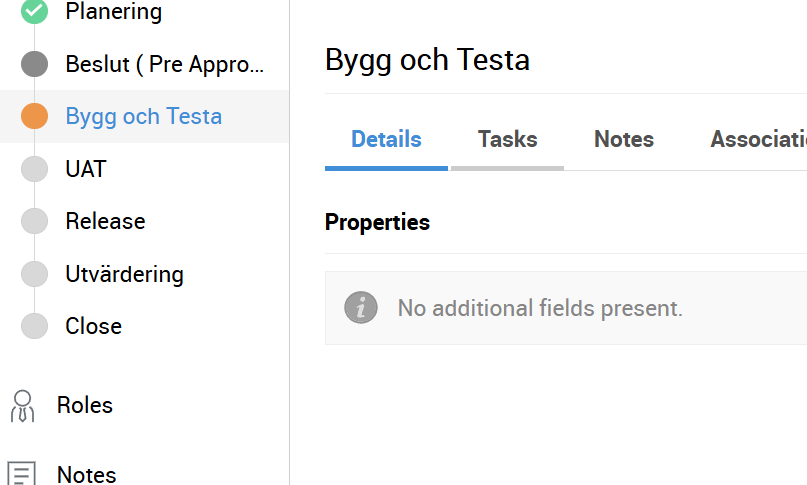Select the Beslut (Pre Appro... stage label

[166, 64]
